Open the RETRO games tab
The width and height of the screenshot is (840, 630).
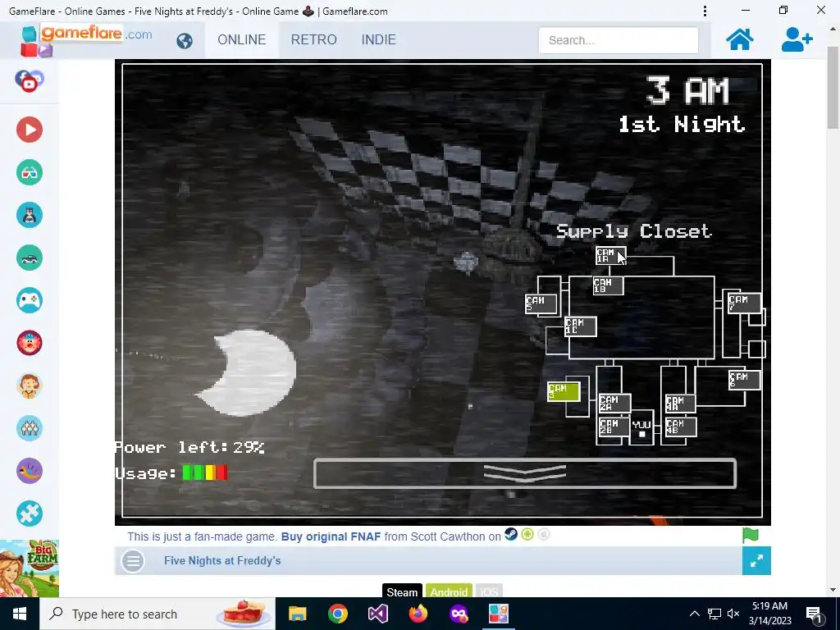tap(314, 39)
